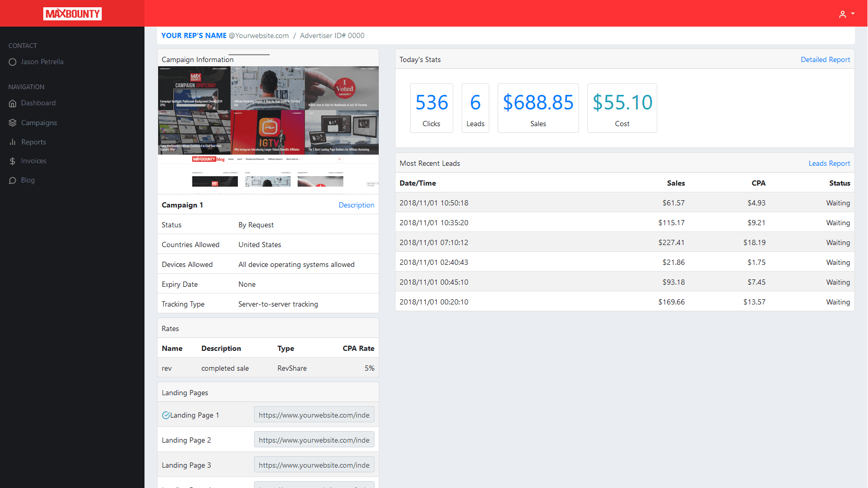The width and height of the screenshot is (868, 488).
Task: Click the Blog speech bubble icon
Action: (13, 180)
